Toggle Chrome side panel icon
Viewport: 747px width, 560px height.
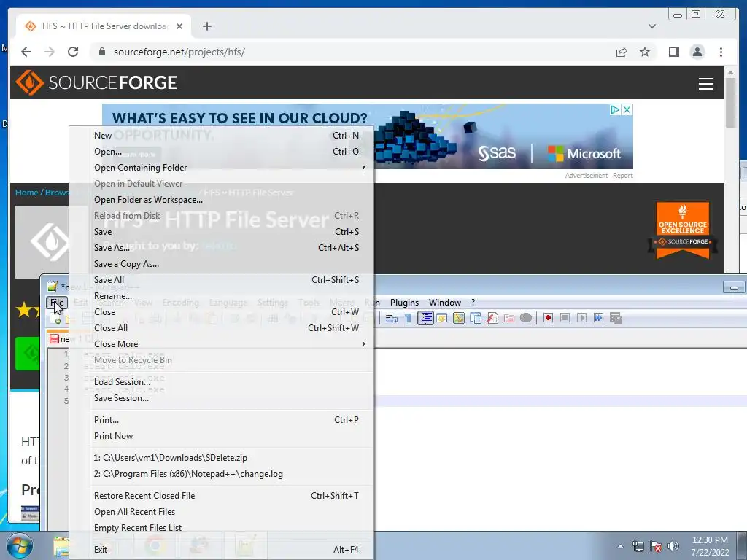673,52
